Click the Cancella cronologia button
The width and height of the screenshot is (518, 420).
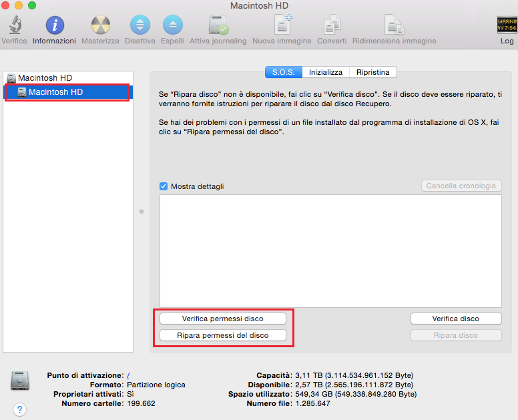pos(461,186)
